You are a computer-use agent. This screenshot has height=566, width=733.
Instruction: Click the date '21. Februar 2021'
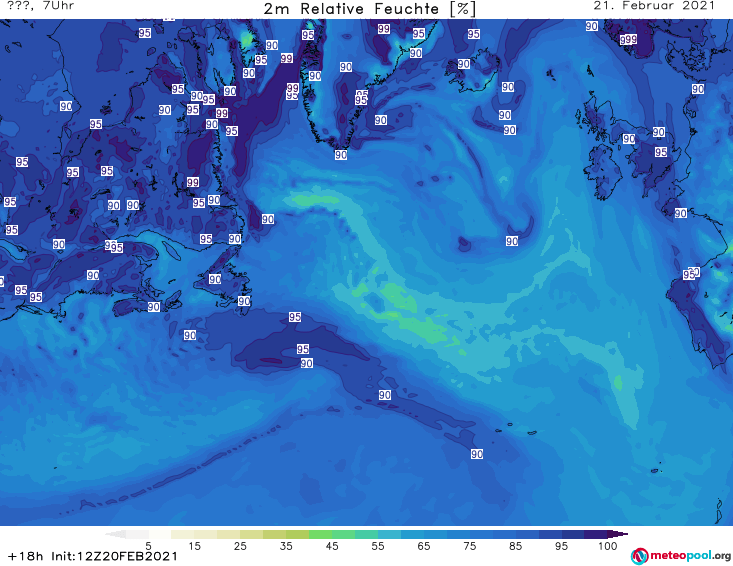pyautogui.click(x=654, y=6)
